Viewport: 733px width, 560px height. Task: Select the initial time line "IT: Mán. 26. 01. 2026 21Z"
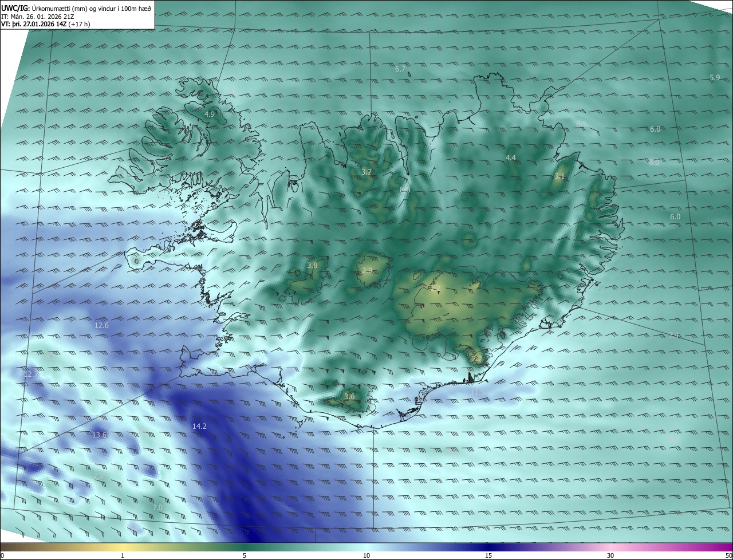tap(39, 16)
